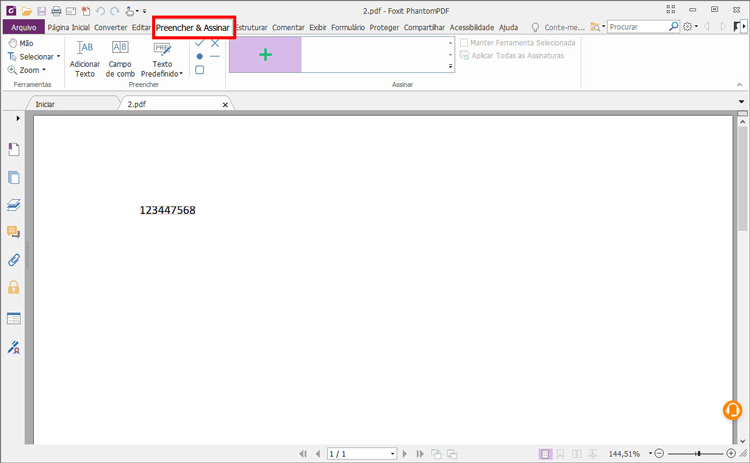750x463 pixels.
Task: Undo the last action
Action: click(100, 11)
